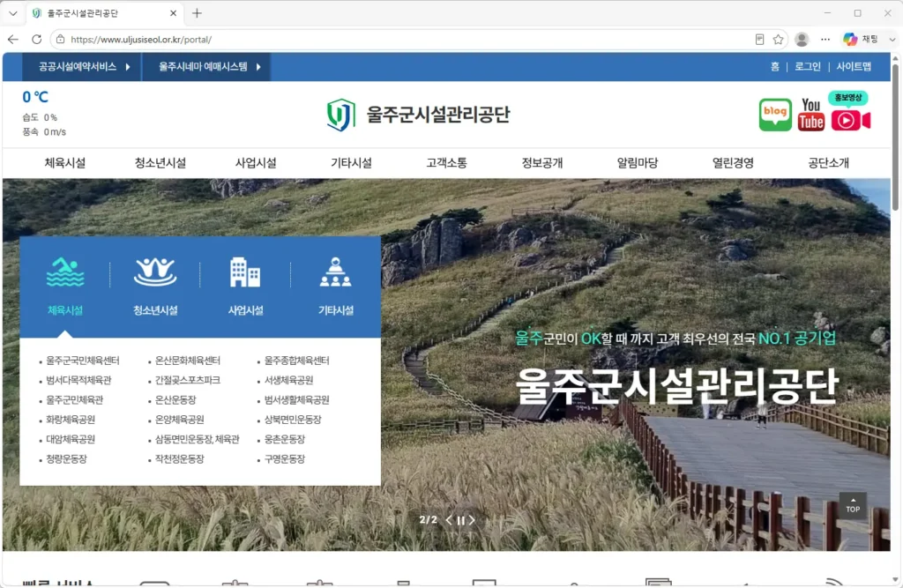Open 대암체육공원 facility link
This screenshot has height=588, width=903.
click(x=71, y=439)
